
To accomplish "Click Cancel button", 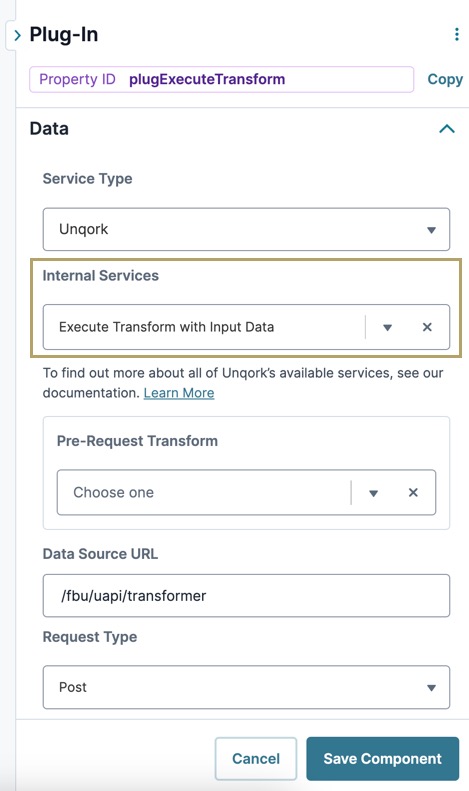I will pos(256,759).
